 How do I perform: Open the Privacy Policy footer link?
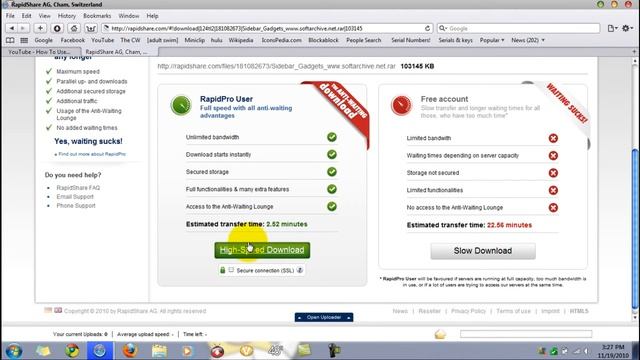point(468,311)
